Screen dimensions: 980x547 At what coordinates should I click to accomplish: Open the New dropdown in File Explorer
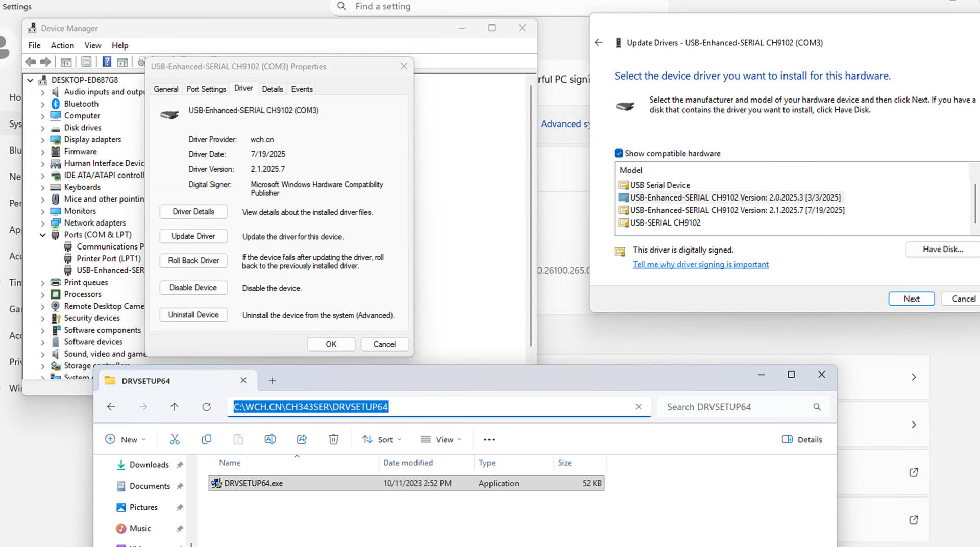(x=126, y=439)
